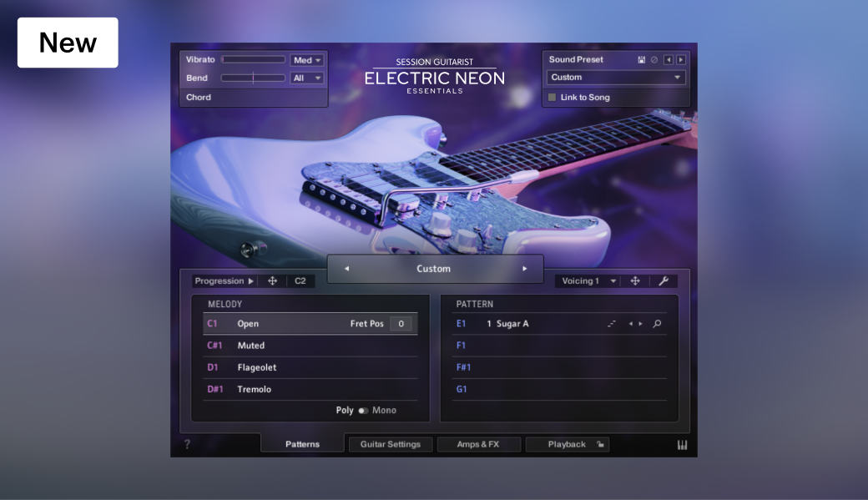This screenshot has height=500, width=868.
Task: Select the D1 Flageolet articulation
Action: (x=310, y=367)
